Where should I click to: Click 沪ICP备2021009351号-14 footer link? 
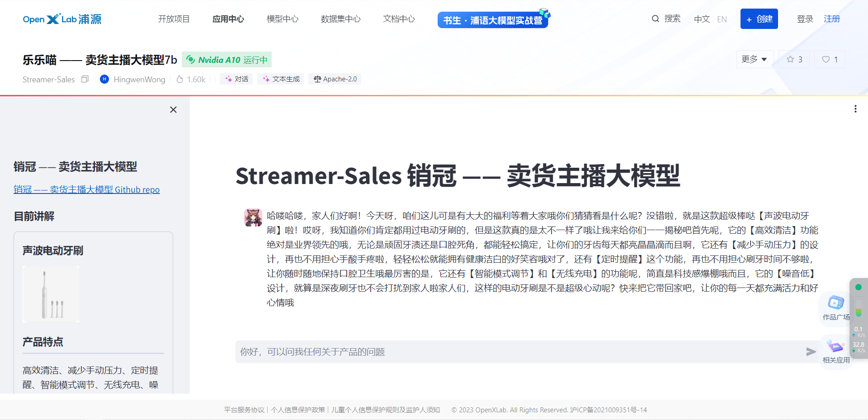(609, 410)
